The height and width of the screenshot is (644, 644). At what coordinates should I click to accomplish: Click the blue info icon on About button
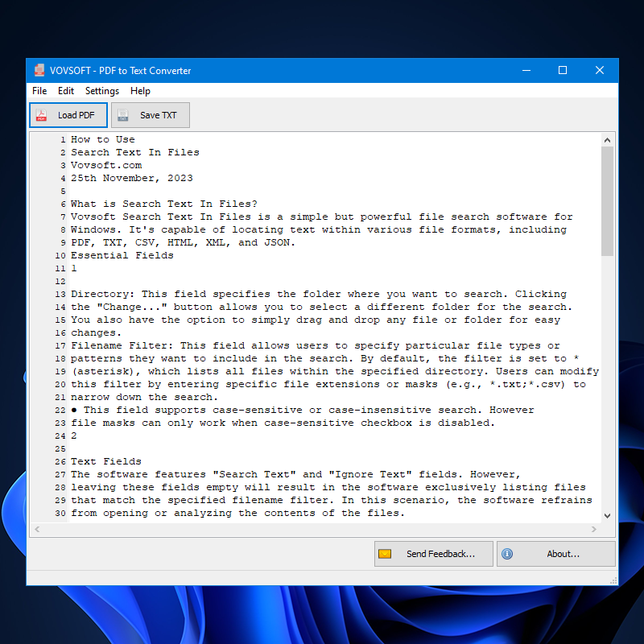point(507,553)
